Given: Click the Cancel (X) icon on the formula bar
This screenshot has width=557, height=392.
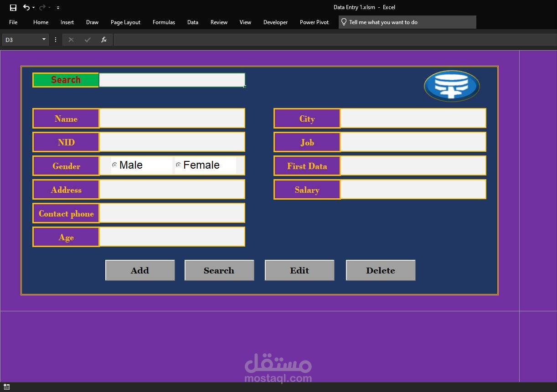Looking at the screenshot, I should (71, 40).
